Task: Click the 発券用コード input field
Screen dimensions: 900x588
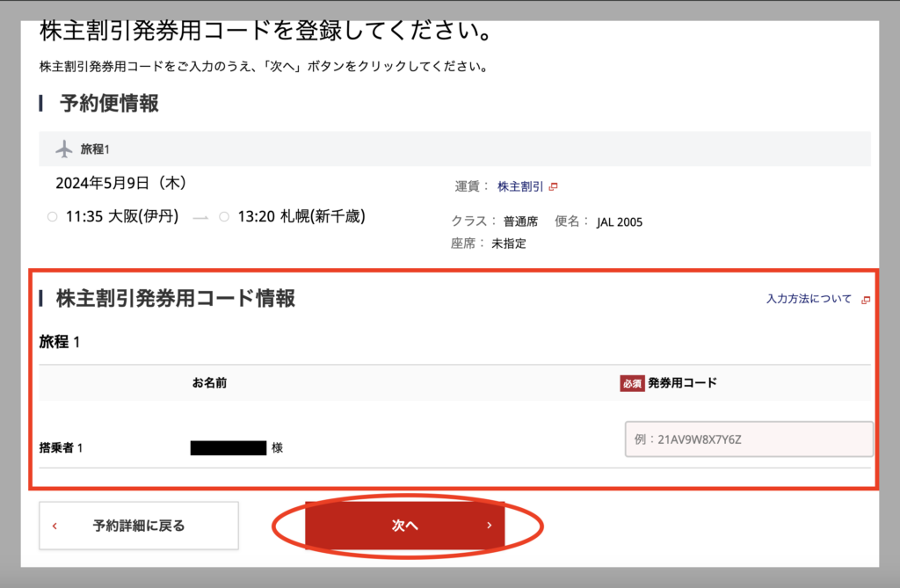Action: click(x=748, y=439)
